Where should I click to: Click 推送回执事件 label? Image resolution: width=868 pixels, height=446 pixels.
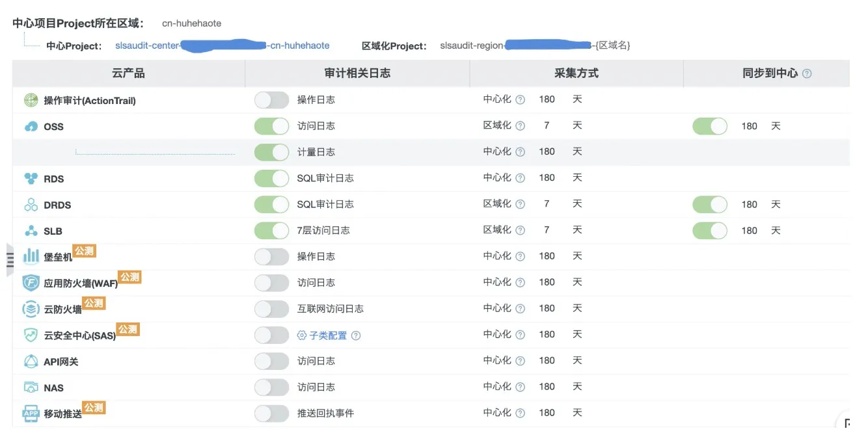[326, 413]
